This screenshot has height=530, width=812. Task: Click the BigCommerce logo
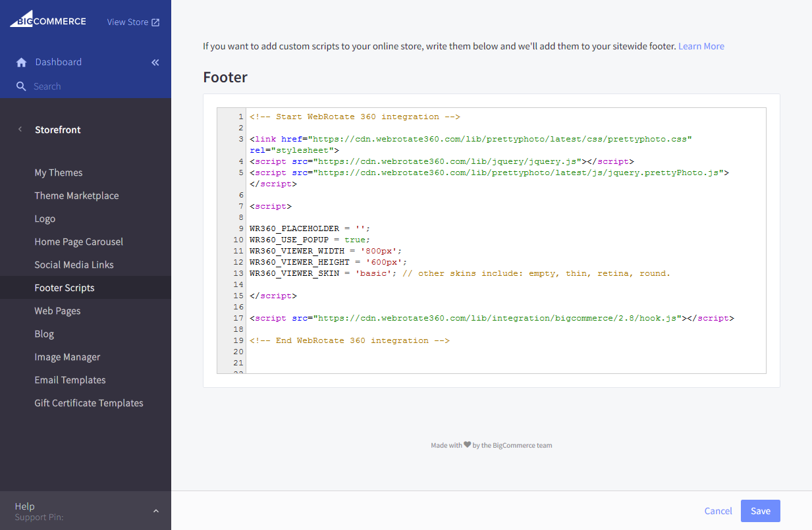click(x=47, y=20)
